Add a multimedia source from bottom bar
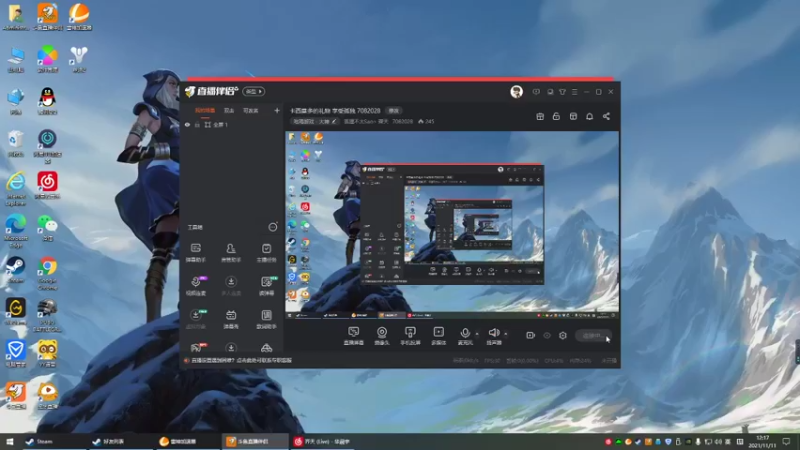The width and height of the screenshot is (800, 450). click(438, 336)
